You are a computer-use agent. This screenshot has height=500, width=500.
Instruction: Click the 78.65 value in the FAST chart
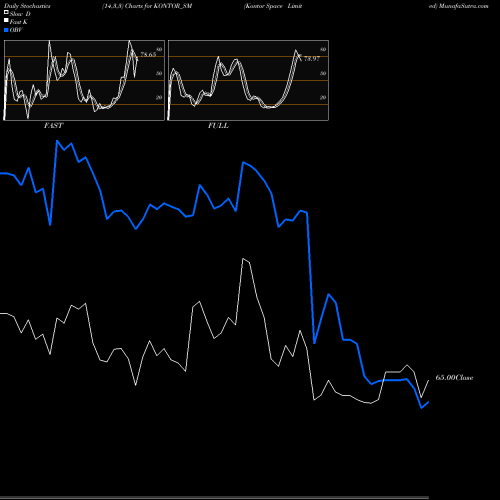(148, 54)
